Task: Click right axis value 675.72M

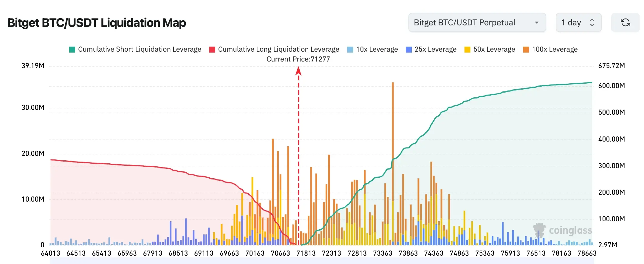Action: (x=612, y=66)
